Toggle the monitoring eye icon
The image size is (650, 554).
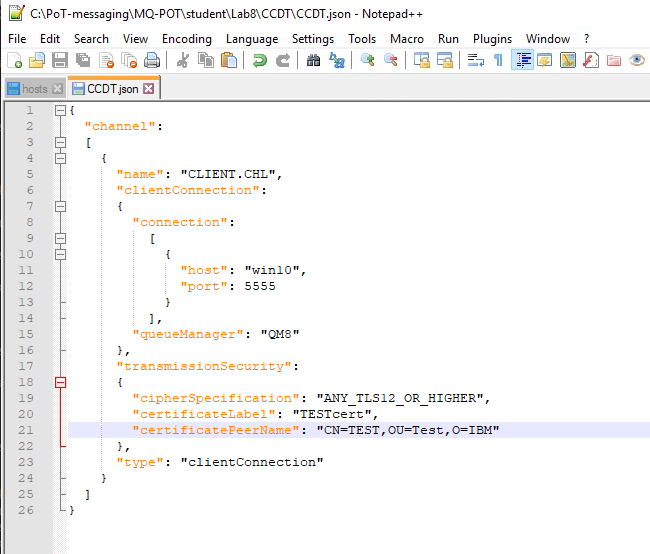(x=637, y=61)
